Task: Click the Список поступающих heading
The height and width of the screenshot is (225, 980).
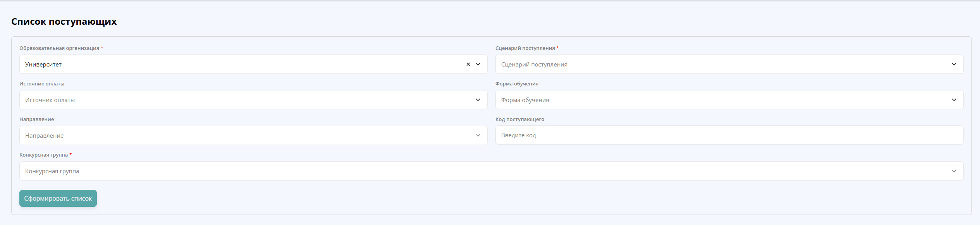Action: 64,22
